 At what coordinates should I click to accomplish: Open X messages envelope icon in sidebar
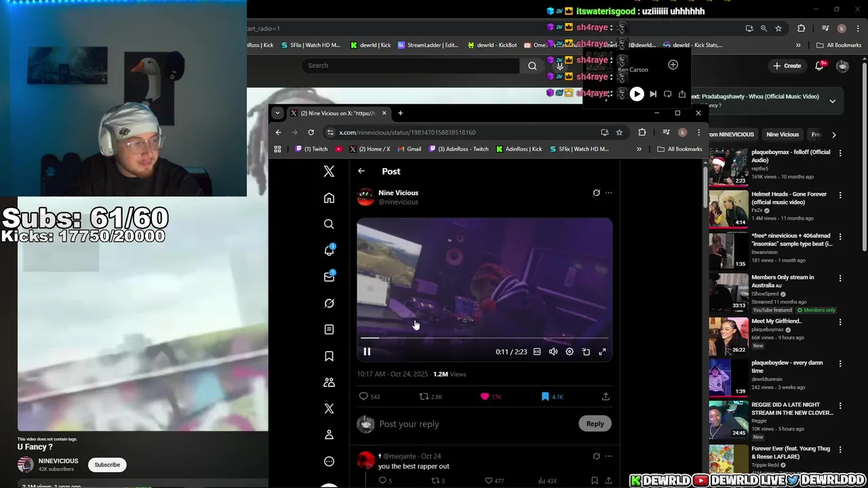pyautogui.click(x=329, y=277)
